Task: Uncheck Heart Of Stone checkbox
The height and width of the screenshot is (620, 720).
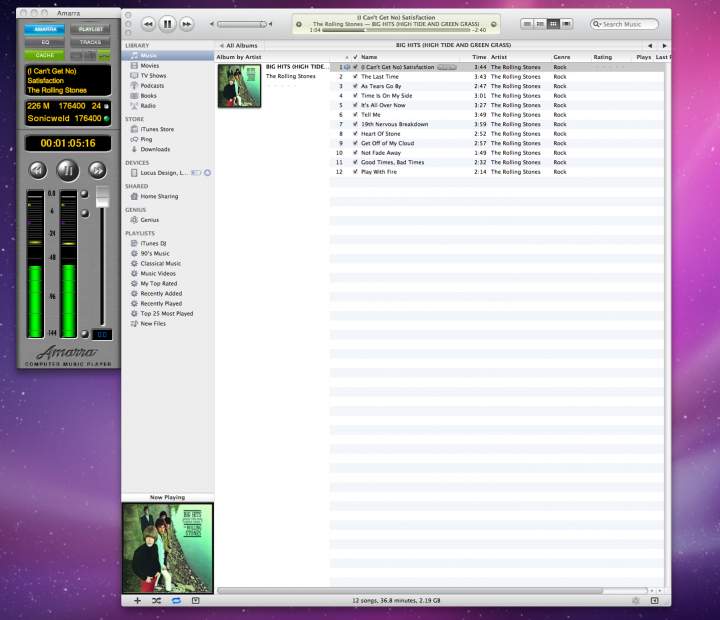Action: click(355, 134)
